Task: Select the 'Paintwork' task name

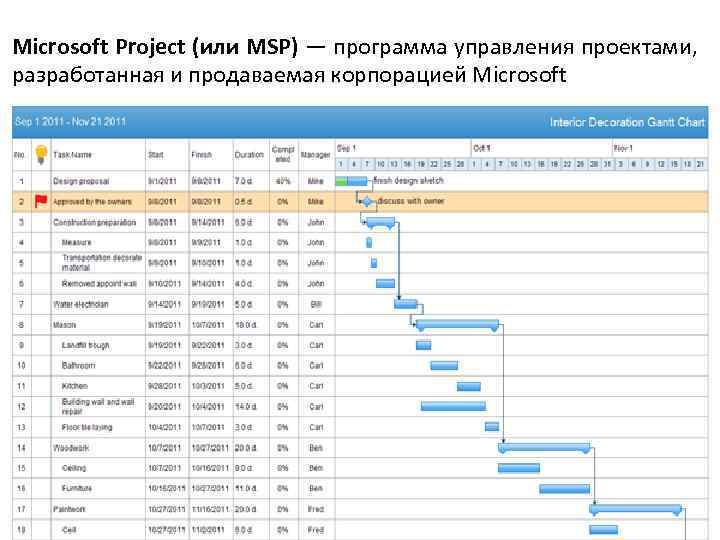Action: click(x=69, y=509)
